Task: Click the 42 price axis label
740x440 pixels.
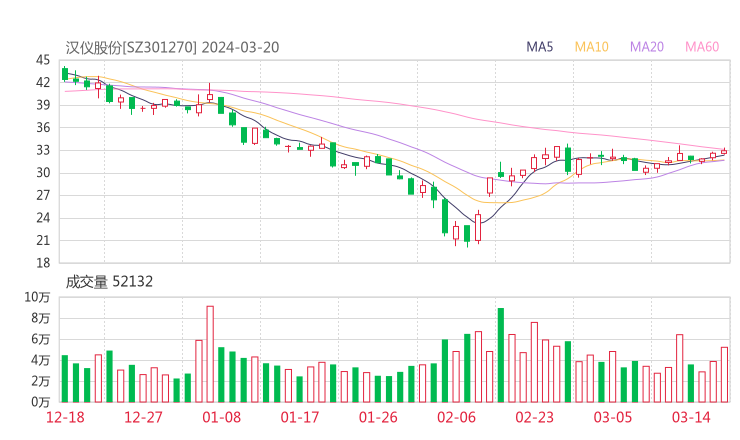Action: [43, 83]
